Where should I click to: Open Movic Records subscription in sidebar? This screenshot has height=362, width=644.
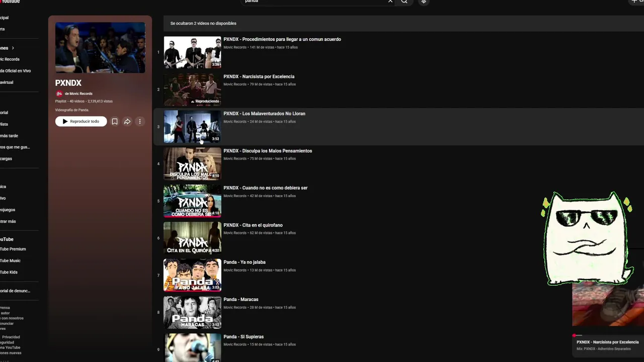pos(10,59)
